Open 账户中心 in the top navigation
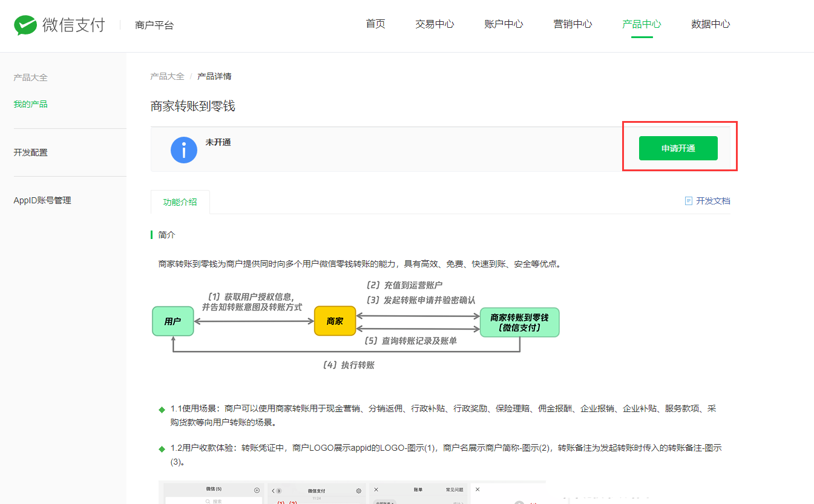Screen dimensions: 814x504 pos(504,24)
